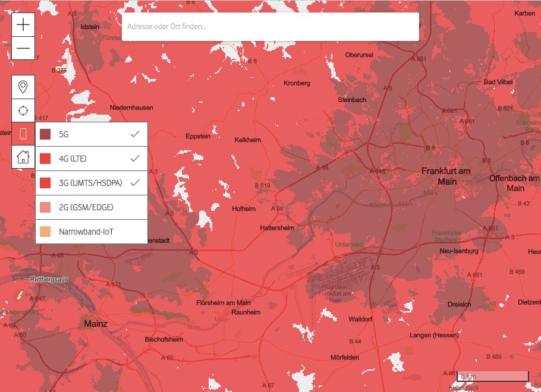Toggle the 5G layer checkmark
541x392 pixels.
[x=135, y=134]
